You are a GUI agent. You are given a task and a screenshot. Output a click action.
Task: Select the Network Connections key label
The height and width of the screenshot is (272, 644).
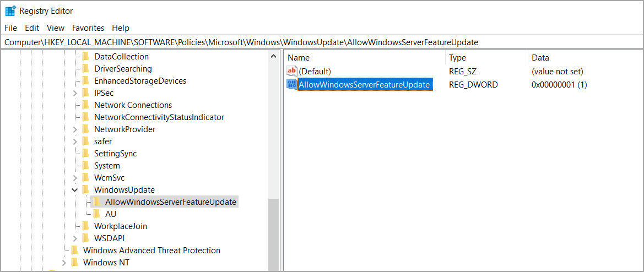coord(133,105)
